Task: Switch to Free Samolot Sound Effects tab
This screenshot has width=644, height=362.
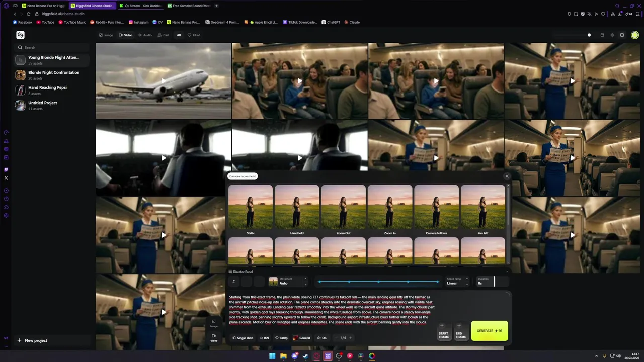Action: pyautogui.click(x=189, y=6)
